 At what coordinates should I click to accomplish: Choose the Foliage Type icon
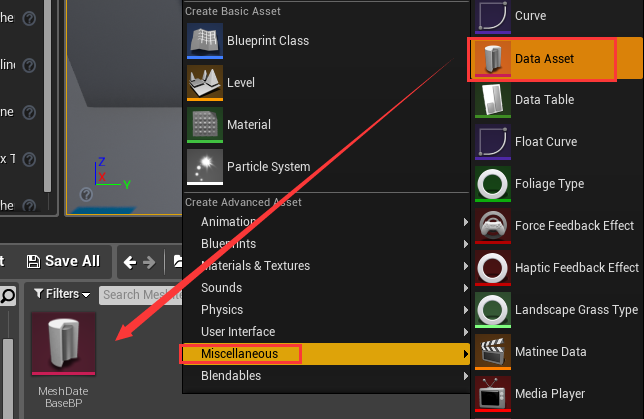[x=493, y=184]
